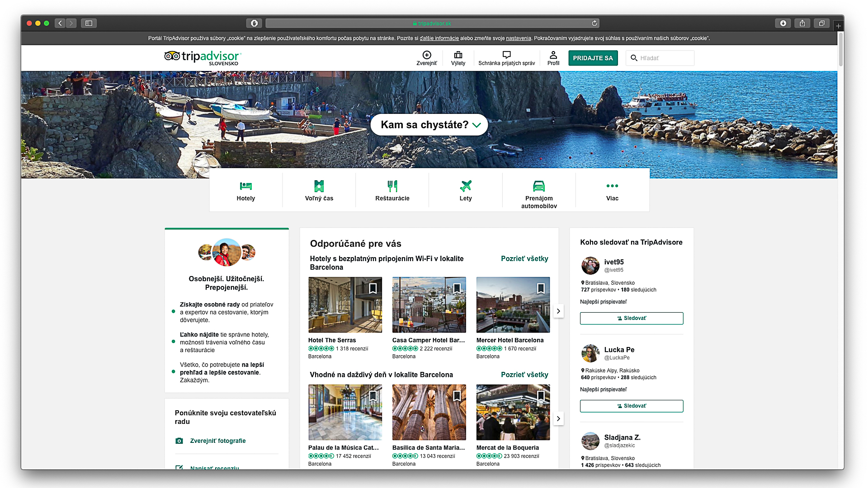Viewport: 868px width, 488px height.
Task: Click the Hľadať search field
Action: pos(660,58)
